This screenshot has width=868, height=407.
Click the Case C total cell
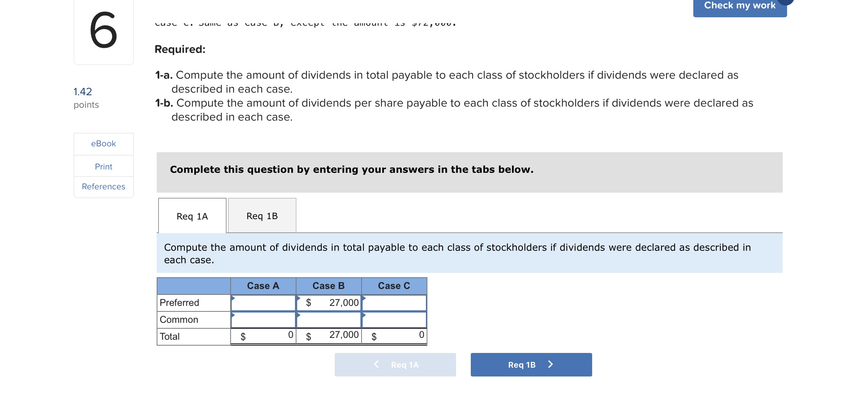394,336
